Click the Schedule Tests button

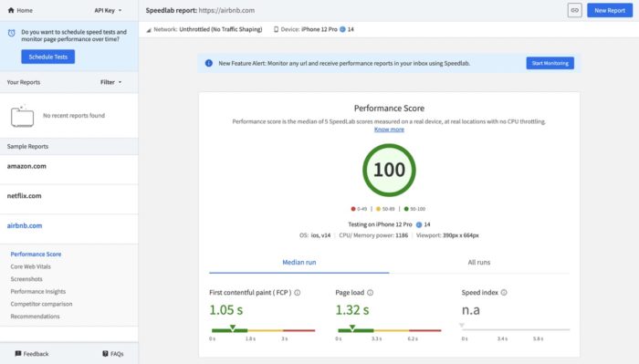[48, 57]
